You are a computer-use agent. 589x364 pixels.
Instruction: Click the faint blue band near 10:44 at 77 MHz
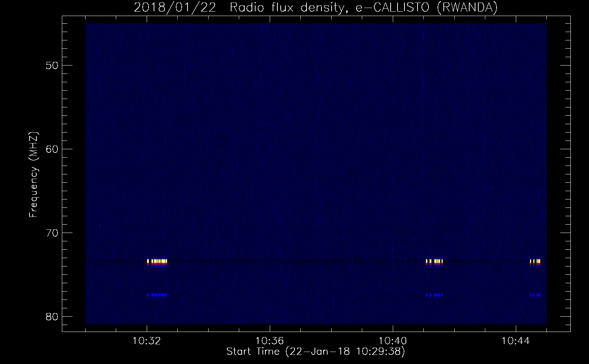pos(535,295)
